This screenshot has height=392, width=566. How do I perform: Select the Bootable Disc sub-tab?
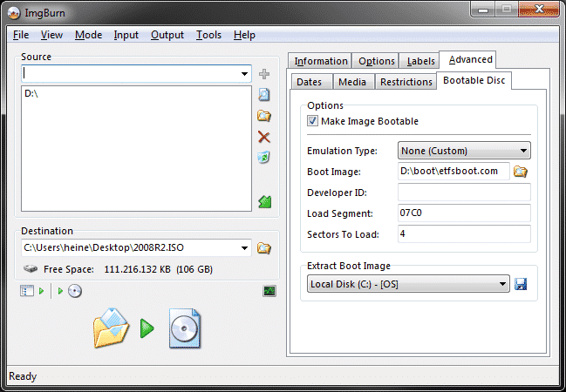[x=474, y=80]
